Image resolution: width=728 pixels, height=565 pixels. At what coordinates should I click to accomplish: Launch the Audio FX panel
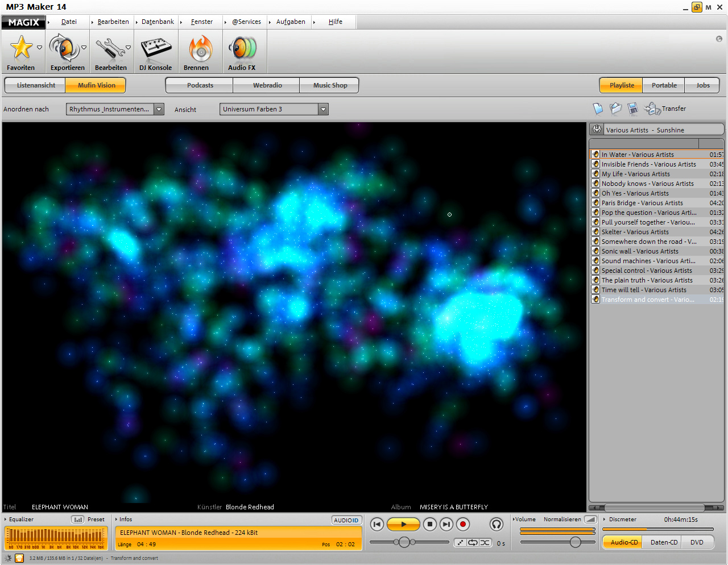tap(243, 48)
